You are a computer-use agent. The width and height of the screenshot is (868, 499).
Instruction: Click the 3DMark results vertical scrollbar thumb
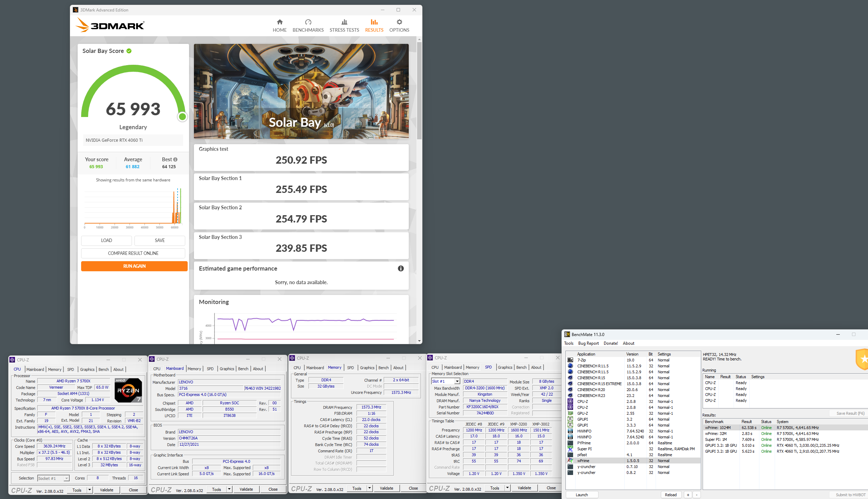click(419, 91)
